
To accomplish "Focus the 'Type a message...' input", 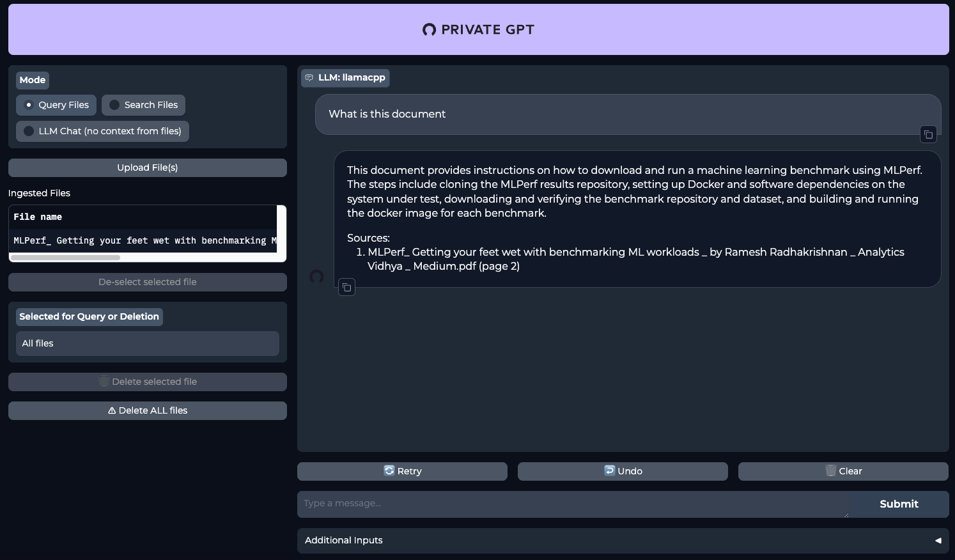I will click(573, 504).
